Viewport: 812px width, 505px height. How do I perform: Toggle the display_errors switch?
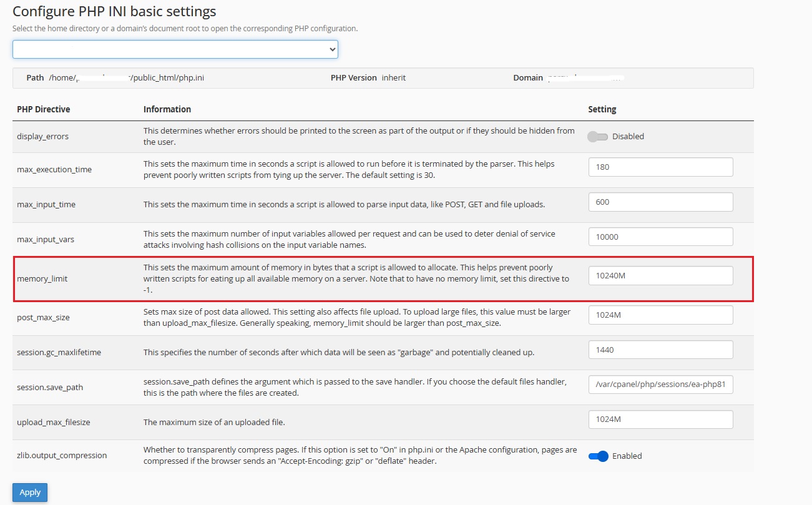pyautogui.click(x=598, y=136)
